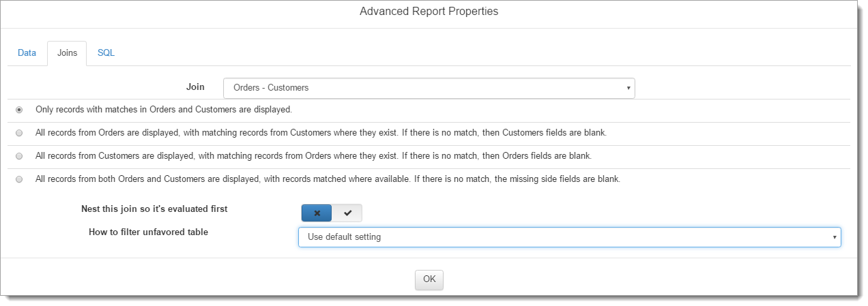Switch to the Data tab
Image resolution: width=868 pixels, height=306 pixels.
click(x=27, y=53)
